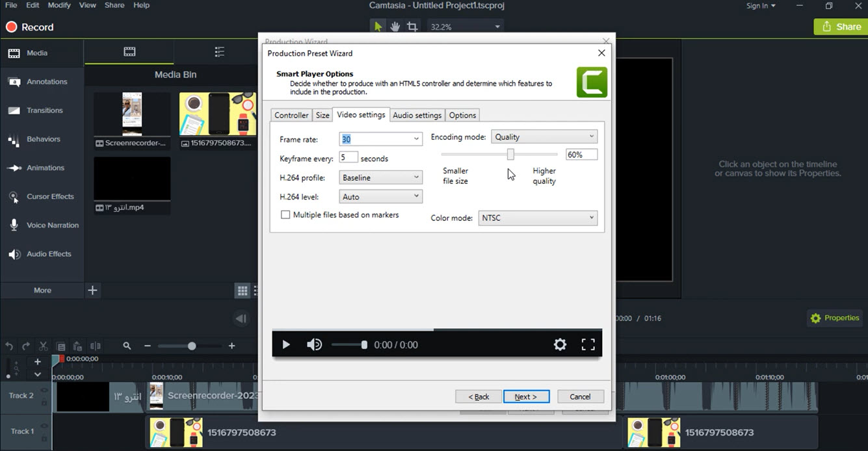Toggle Track 1 visibility eye
The image size is (868, 451).
[x=44, y=426]
